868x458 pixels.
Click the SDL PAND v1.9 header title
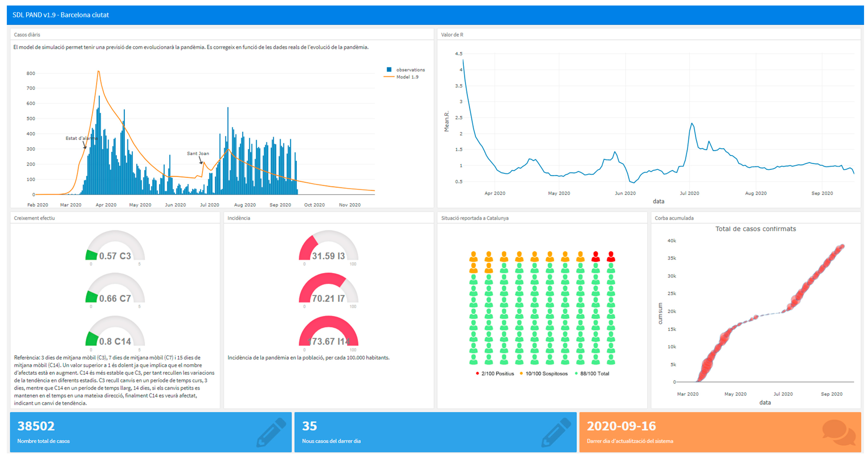[x=61, y=15]
